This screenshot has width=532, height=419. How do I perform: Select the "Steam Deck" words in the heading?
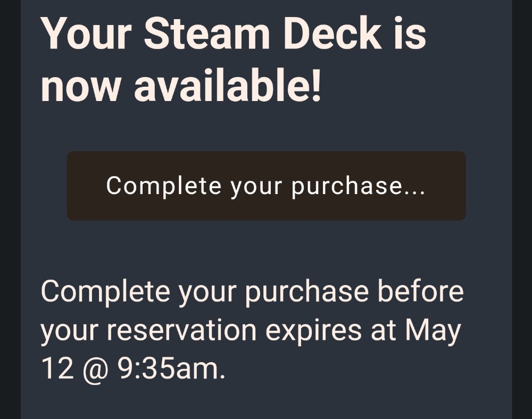[263, 34]
